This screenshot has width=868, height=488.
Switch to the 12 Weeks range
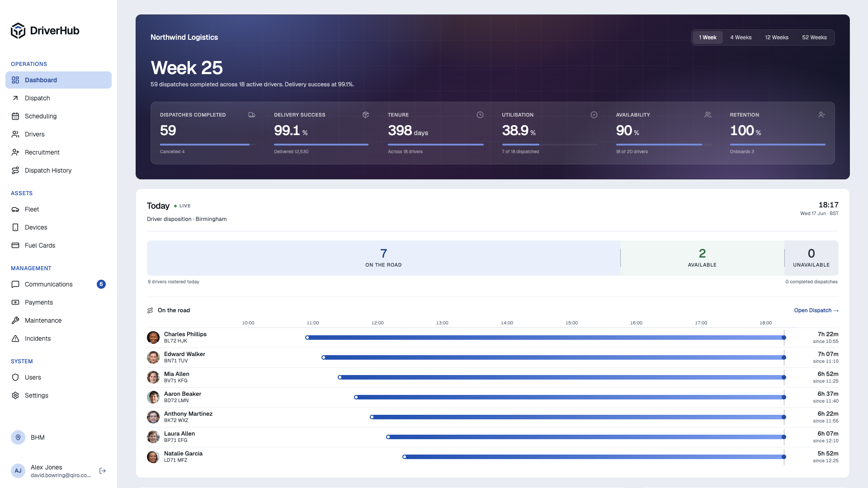(x=777, y=38)
